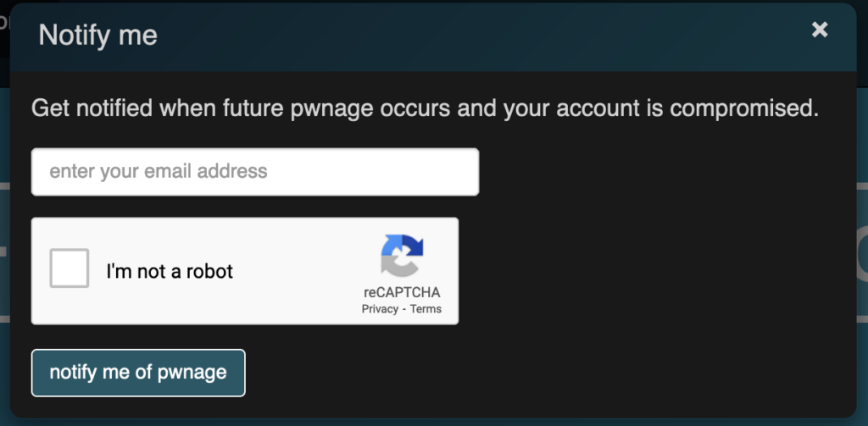Screen dimensions: 868x426
Task: Open the reCAPTCHA Terms link
Action: pyautogui.click(x=426, y=309)
